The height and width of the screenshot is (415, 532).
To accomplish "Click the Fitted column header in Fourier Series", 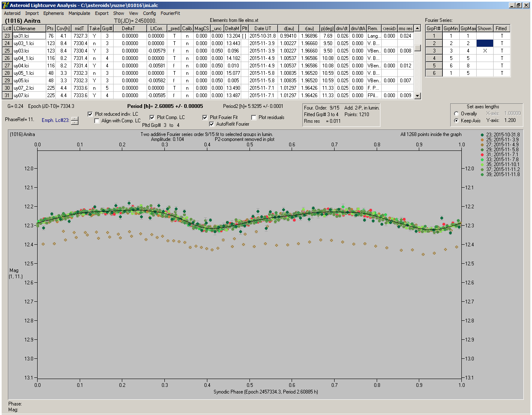I will click(x=501, y=29).
